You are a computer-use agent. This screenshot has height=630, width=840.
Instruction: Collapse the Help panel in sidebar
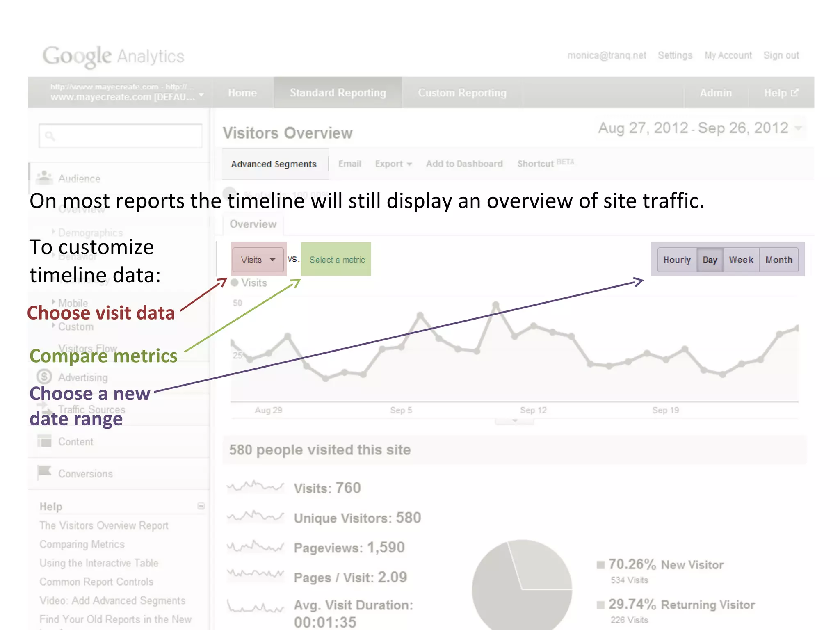[x=201, y=506]
